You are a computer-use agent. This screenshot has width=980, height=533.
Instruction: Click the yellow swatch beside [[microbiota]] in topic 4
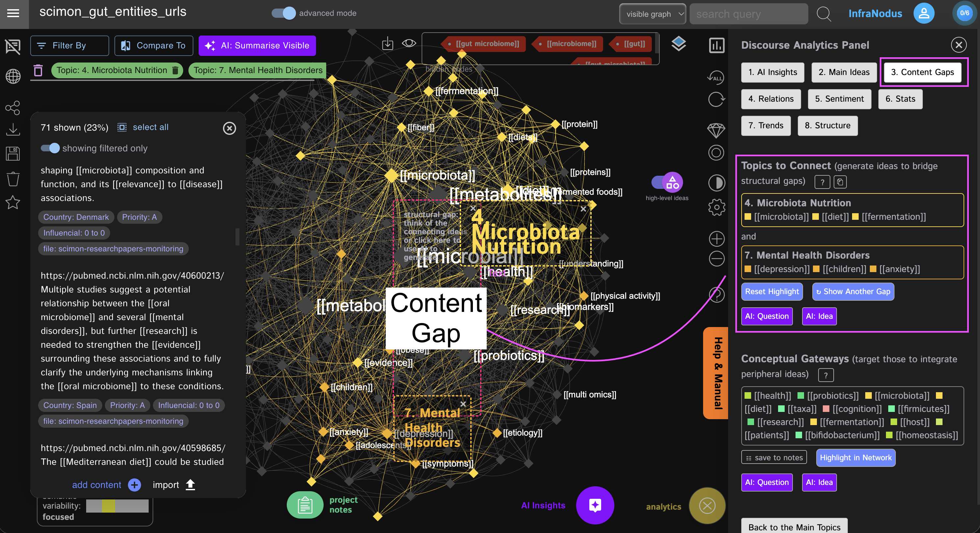[x=748, y=216]
